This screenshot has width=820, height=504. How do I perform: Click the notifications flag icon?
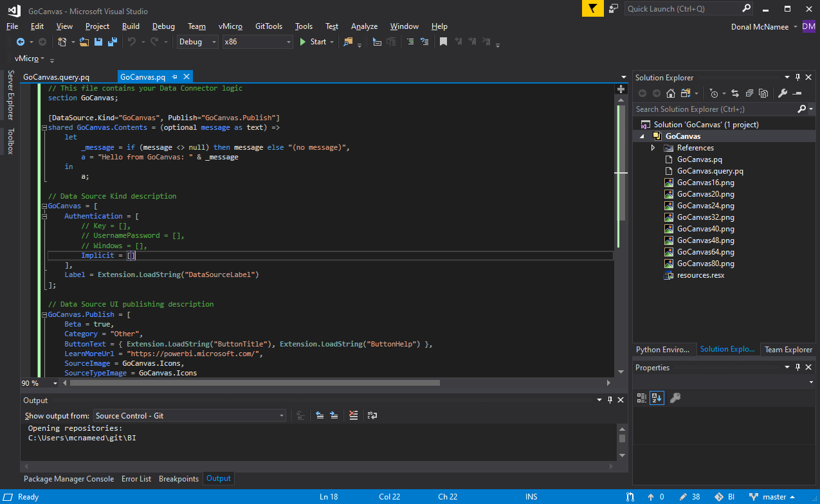click(x=593, y=8)
